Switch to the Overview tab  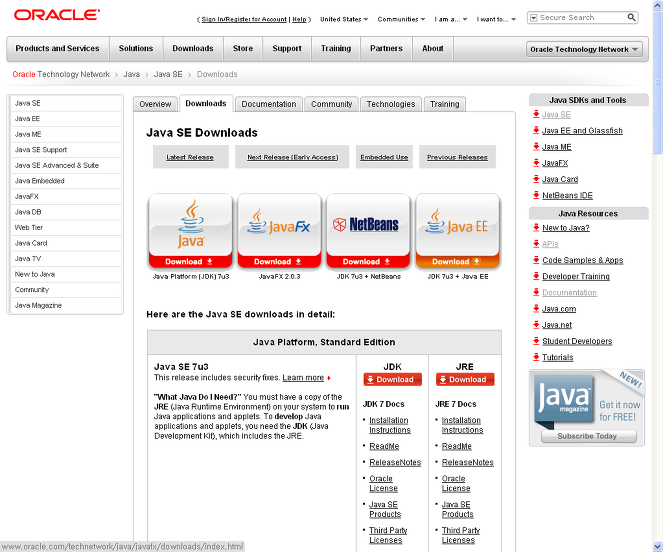[155, 104]
